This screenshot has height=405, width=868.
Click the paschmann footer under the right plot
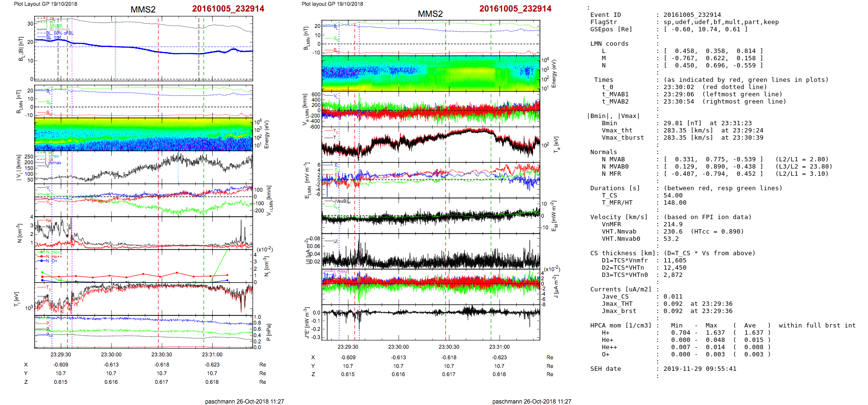click(x=531, y=401)
